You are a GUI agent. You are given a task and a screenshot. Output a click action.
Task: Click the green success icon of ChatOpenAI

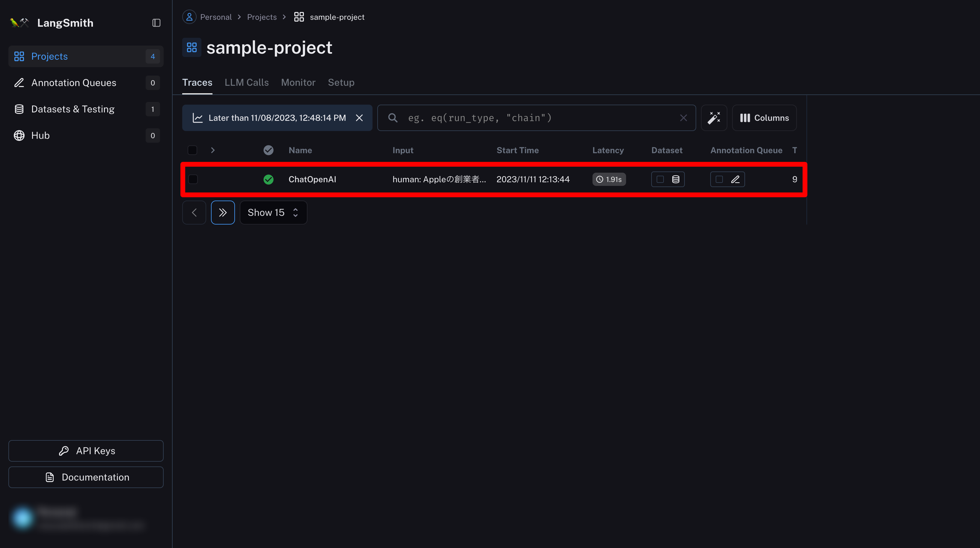[269, 179]
